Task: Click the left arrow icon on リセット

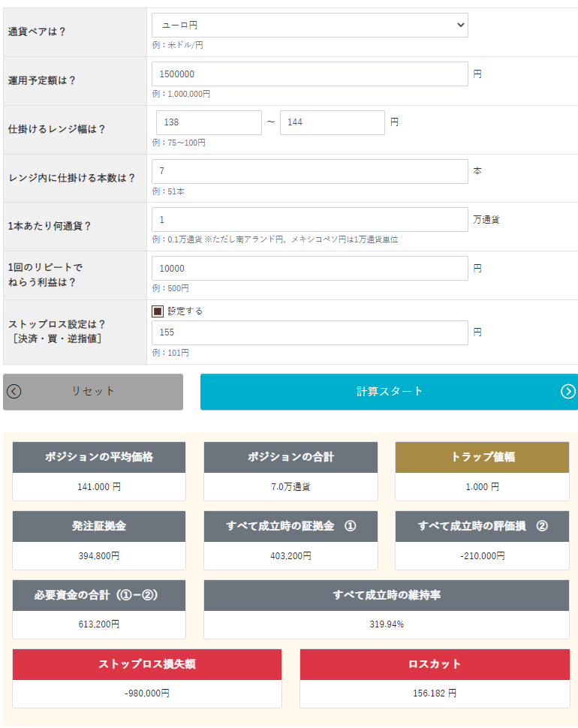Action: click(x=14, y=391)
